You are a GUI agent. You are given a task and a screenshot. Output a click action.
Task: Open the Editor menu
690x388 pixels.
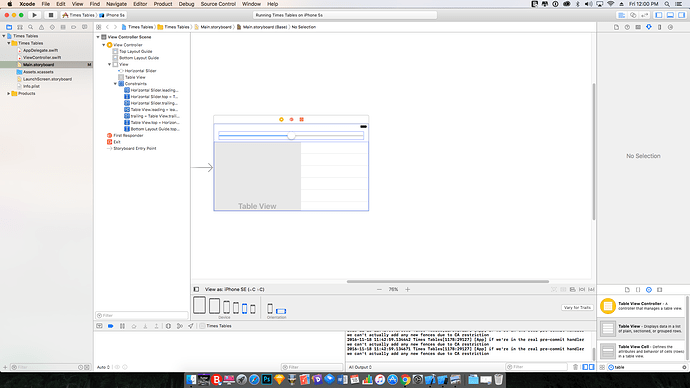click(x=140, y=4)
